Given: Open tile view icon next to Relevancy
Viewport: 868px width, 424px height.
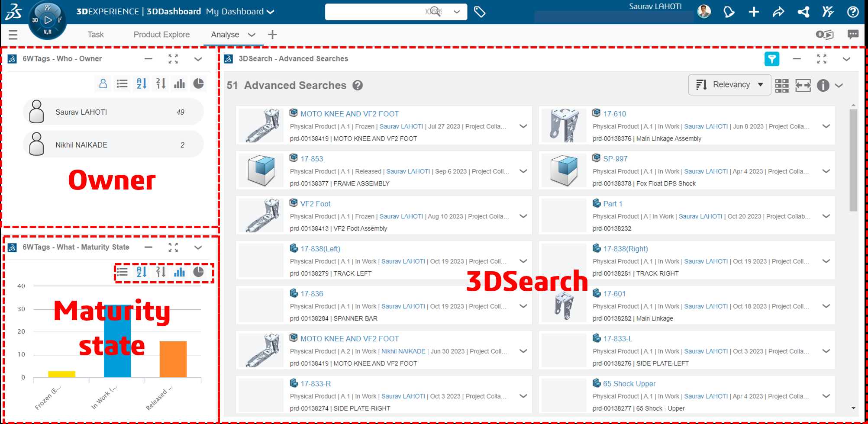Looking at the screenshot, I should pos(782,85).
